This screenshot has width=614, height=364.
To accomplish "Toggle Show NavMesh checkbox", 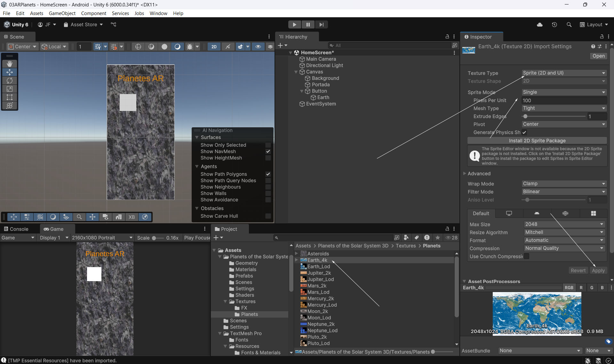I will click(268, 152).
